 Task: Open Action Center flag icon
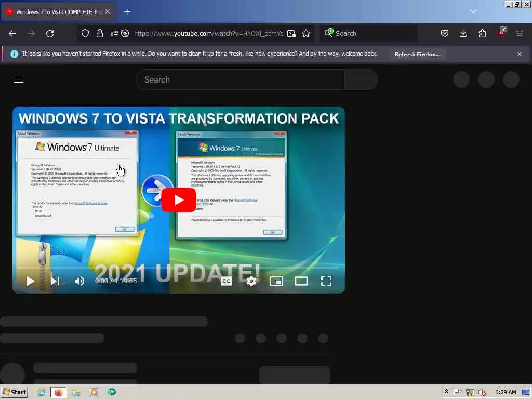click(x=457, y=392)
